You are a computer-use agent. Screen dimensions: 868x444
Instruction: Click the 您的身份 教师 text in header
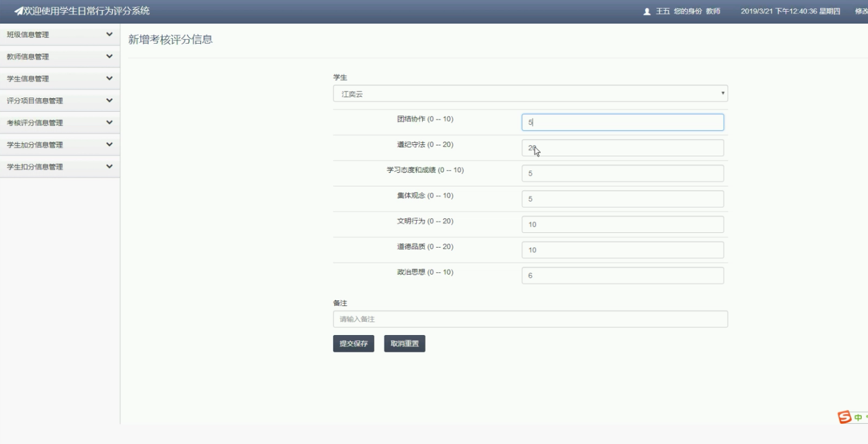(697, 11)
